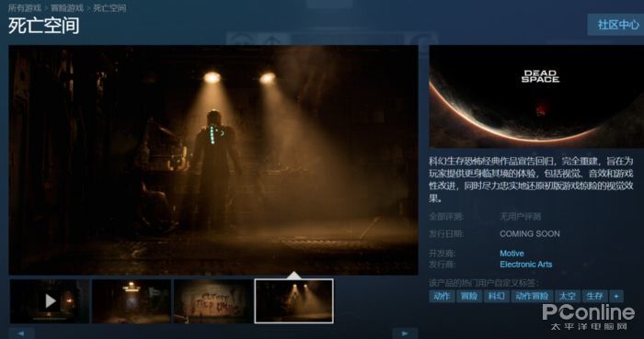Click the Dead Space header capsule image
644x339 pixels.
click(536, 96)
